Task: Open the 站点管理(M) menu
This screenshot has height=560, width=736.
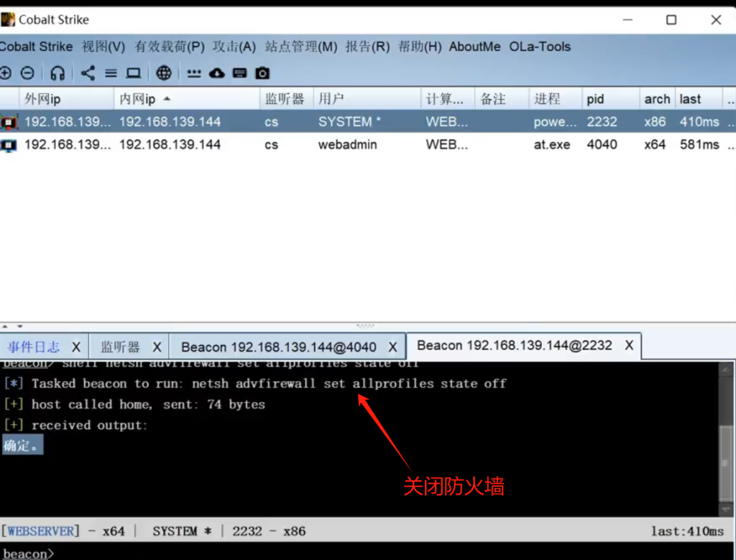Action: (301, 47)
